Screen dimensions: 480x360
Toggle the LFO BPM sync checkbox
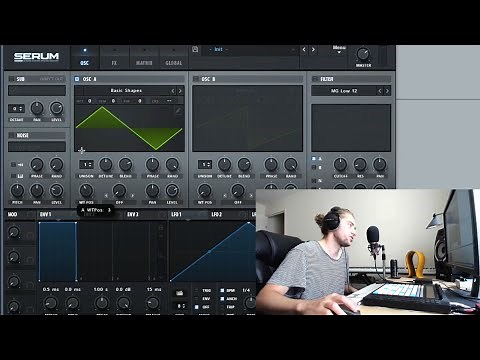[x=222, y=290]
